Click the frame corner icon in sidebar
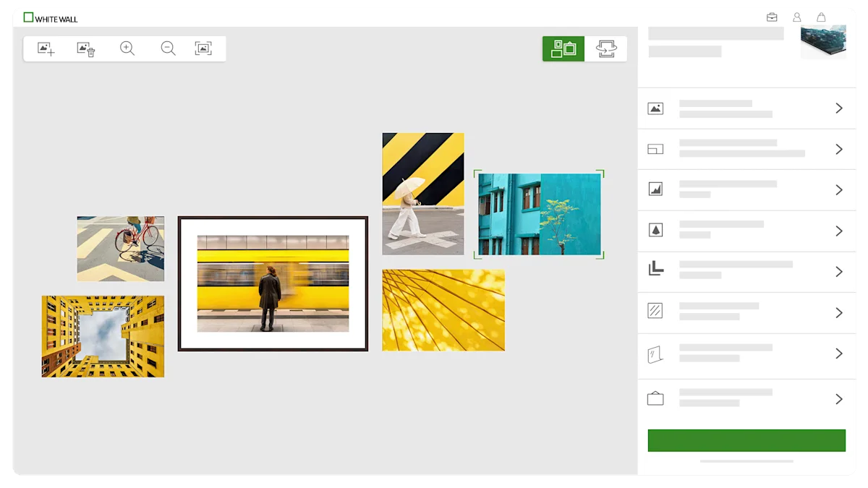The width and height of the screenshot is (868, 488). [x=655, y=269]
